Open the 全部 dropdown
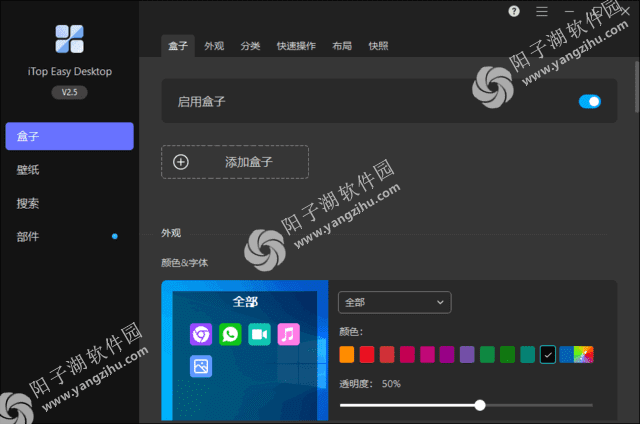The width and height of the screenshot is (640, 424). click(395, 302)
